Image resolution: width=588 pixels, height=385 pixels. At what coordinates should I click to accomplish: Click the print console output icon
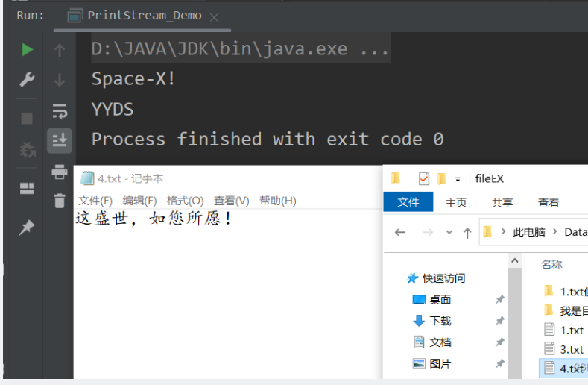coord(60,172)
